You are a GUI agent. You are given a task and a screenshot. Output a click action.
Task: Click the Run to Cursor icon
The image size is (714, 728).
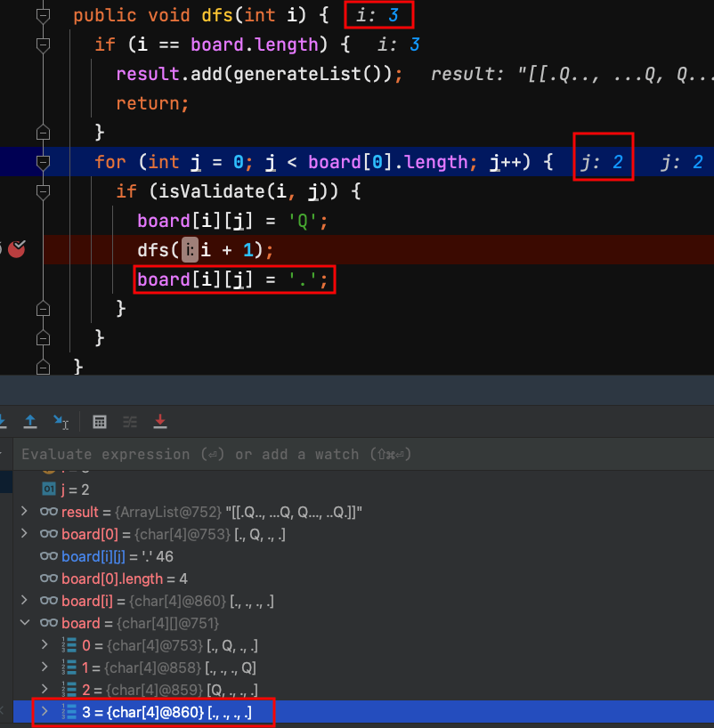point(61,421)
